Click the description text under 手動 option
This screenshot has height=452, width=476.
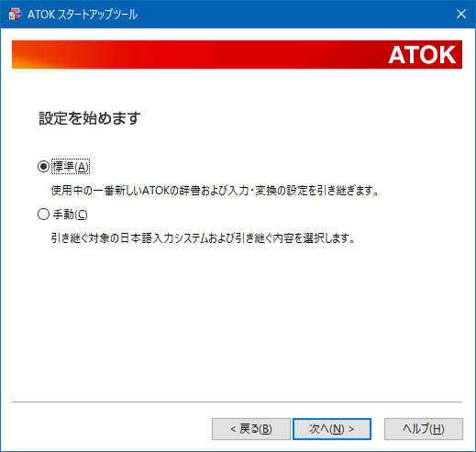(x=203, y=238)
